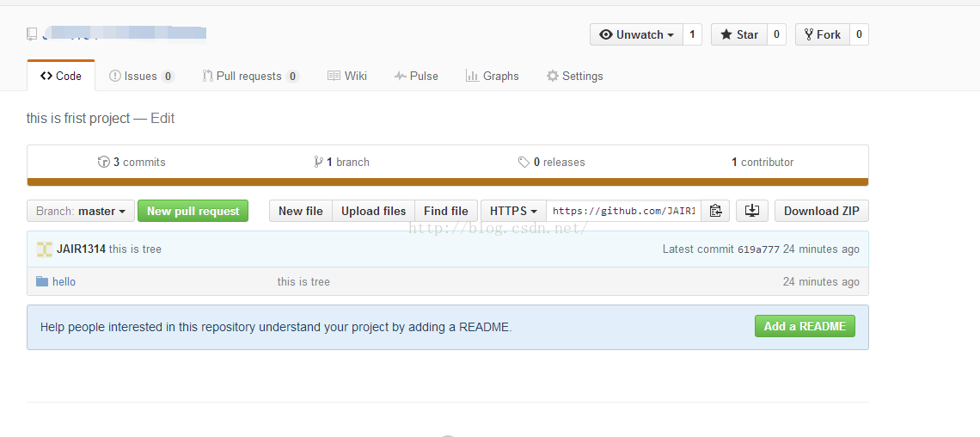Switch to the Pulse tab
Image resolution: width=980 pixels, height=437 pixels.
(x=416, y=76)
